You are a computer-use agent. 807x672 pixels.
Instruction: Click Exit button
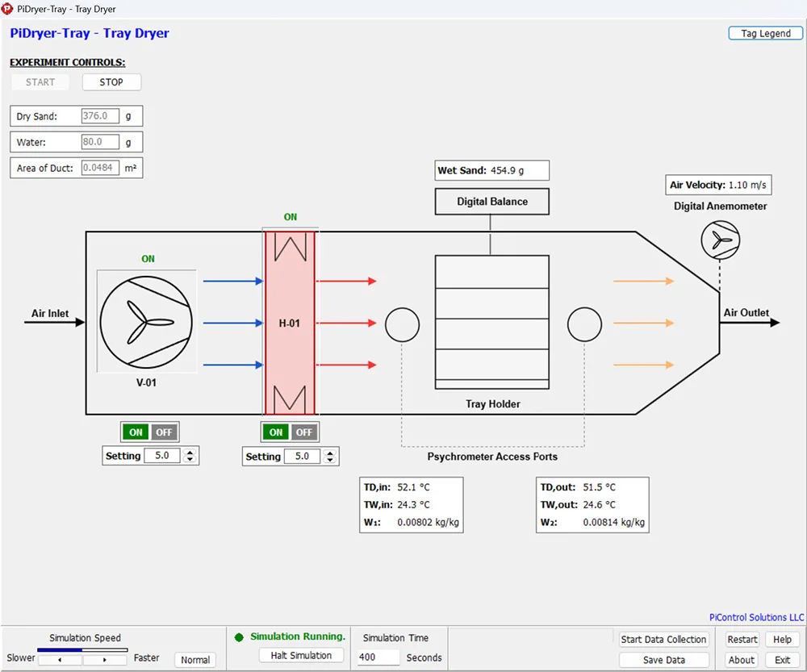[782, 660]
